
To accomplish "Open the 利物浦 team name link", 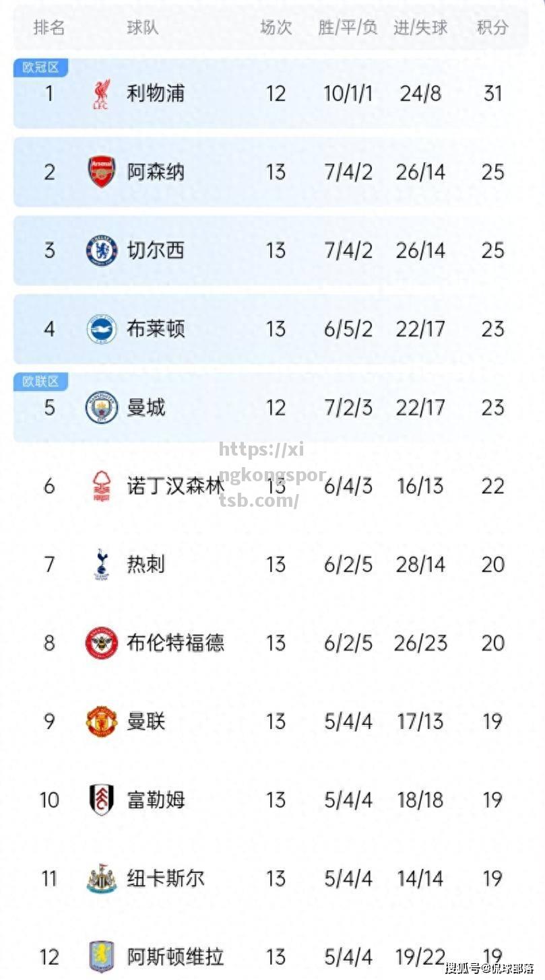I will point(156,94).
